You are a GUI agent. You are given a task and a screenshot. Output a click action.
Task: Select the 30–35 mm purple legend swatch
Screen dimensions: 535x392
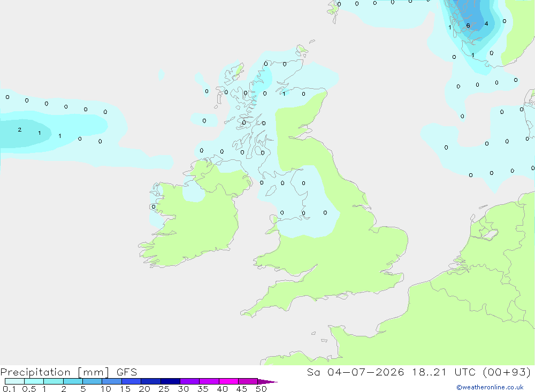click(x=189, y=381)
